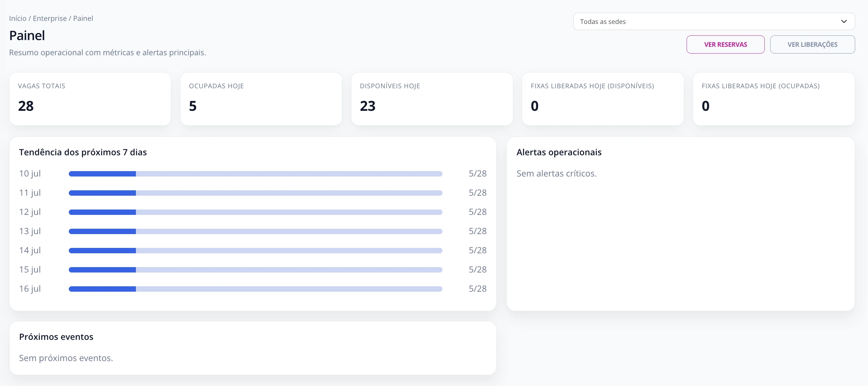Open the Todas as sedes dropdown
The width and height of the screenshot is (868, 386).
point(714,22)
